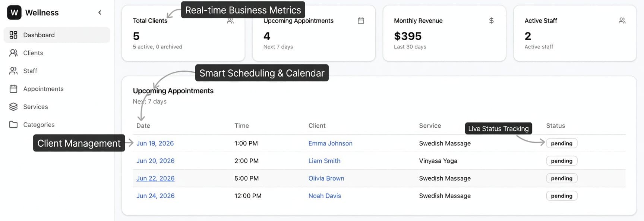Viewport: 644px width, 221px height.
Task: Click the Clients person icon in sidebar
Action: [x=13, y=53]
